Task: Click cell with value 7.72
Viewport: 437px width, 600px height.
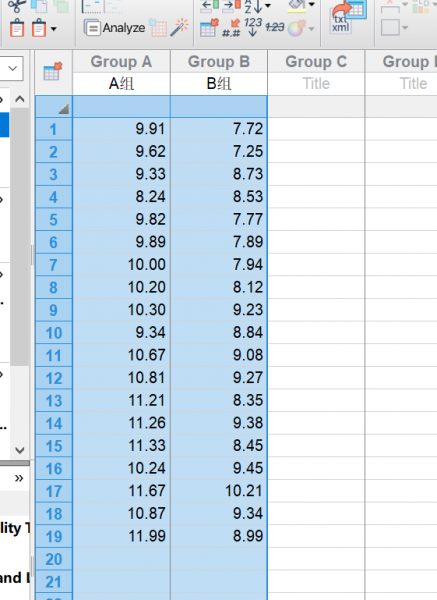Action: (x=219, y=129)
